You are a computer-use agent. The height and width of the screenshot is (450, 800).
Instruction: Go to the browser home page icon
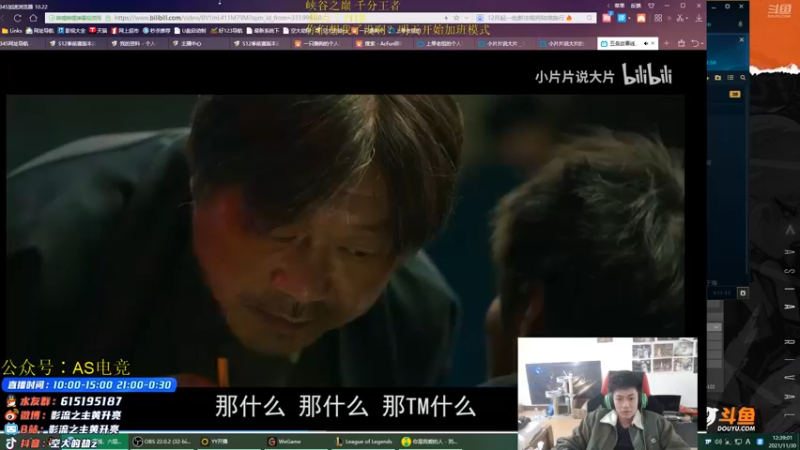(x=33, y=18)
